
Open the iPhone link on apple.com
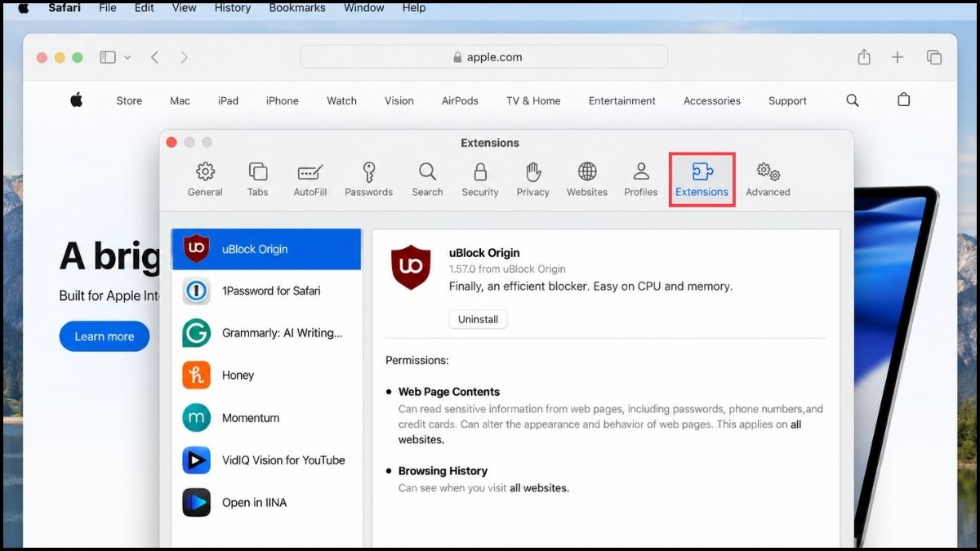[282, 101]
